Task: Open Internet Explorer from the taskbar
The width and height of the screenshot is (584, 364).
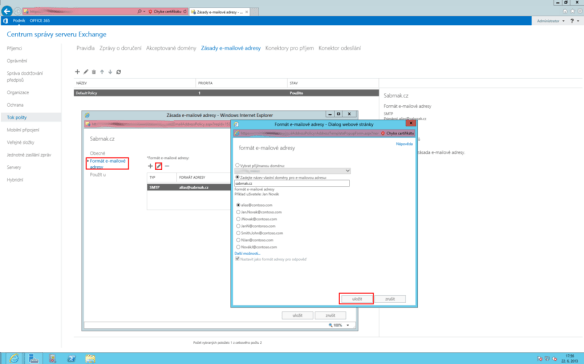Action: (14, 358)
